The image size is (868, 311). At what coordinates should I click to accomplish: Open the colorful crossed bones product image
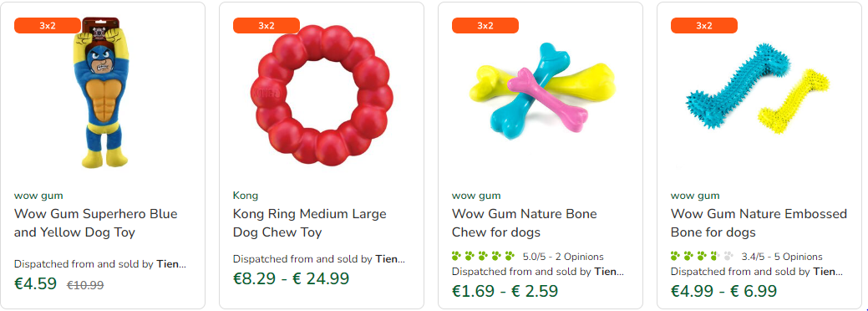(542, 90)
